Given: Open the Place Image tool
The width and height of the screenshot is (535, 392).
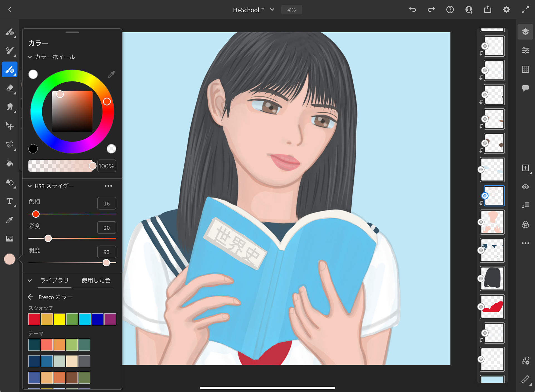Looking at the screenshot, I should [x=10, y=239].
